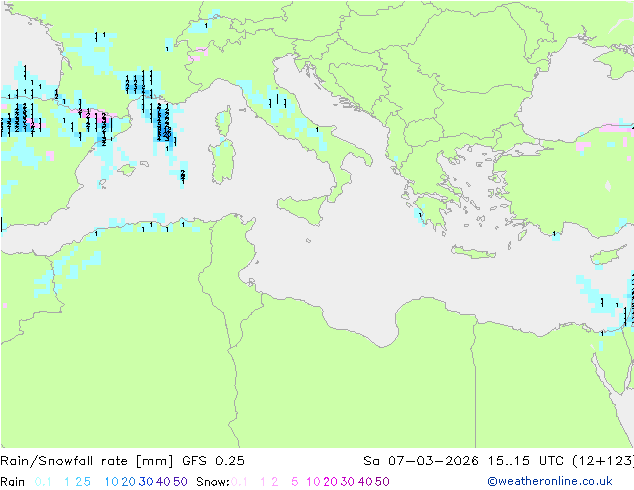This screenshot has height=490, width=634.
Task: Click the island of Cyprus on the map
Action: coord(605,256)
